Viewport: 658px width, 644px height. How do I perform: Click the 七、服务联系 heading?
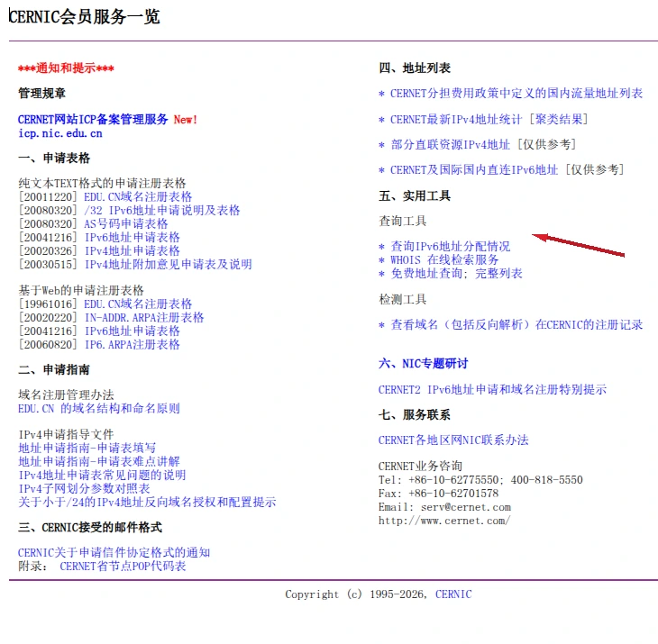click(x=415, y=415)
